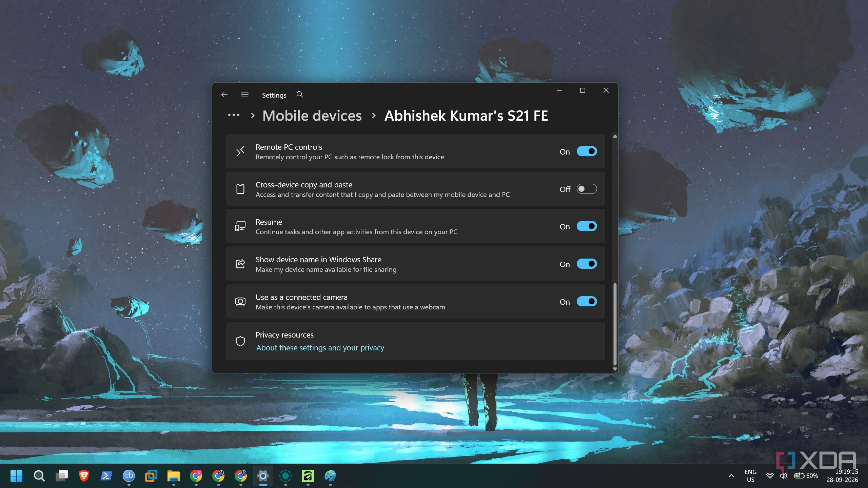Click "Make this device's camera available" description

click(350, 307)
